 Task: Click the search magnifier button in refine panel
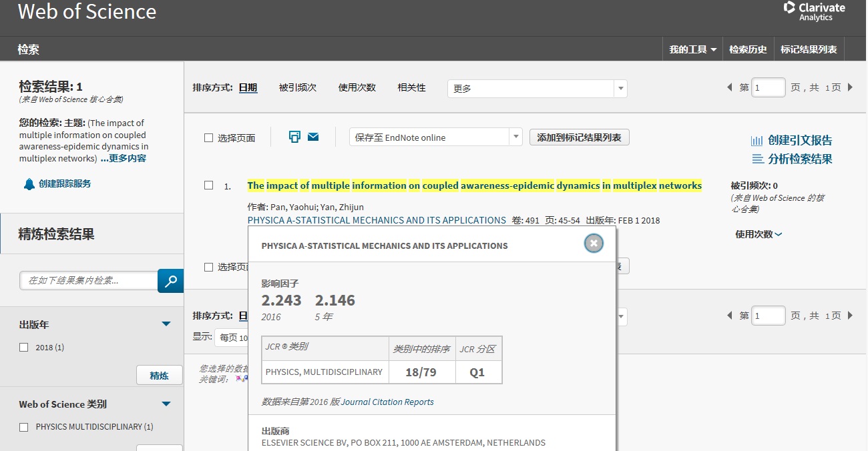(170, 281)
